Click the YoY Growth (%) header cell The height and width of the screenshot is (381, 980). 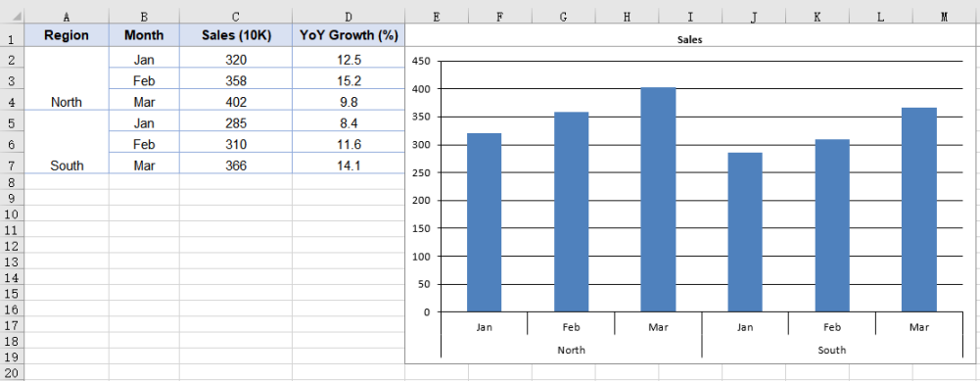click(349, 35)
